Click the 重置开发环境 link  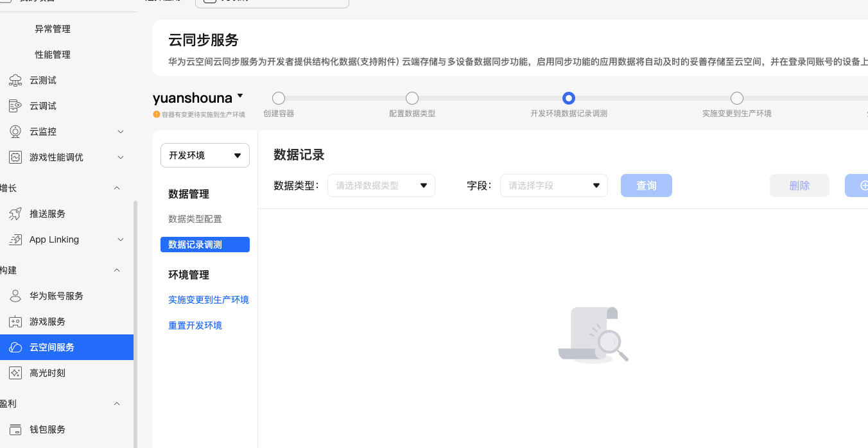(195, 325)
